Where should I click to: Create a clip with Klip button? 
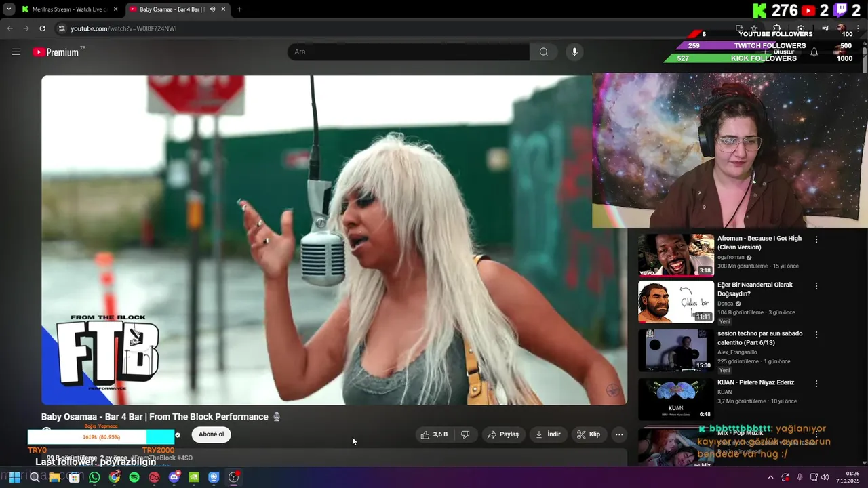coord(589,434)
